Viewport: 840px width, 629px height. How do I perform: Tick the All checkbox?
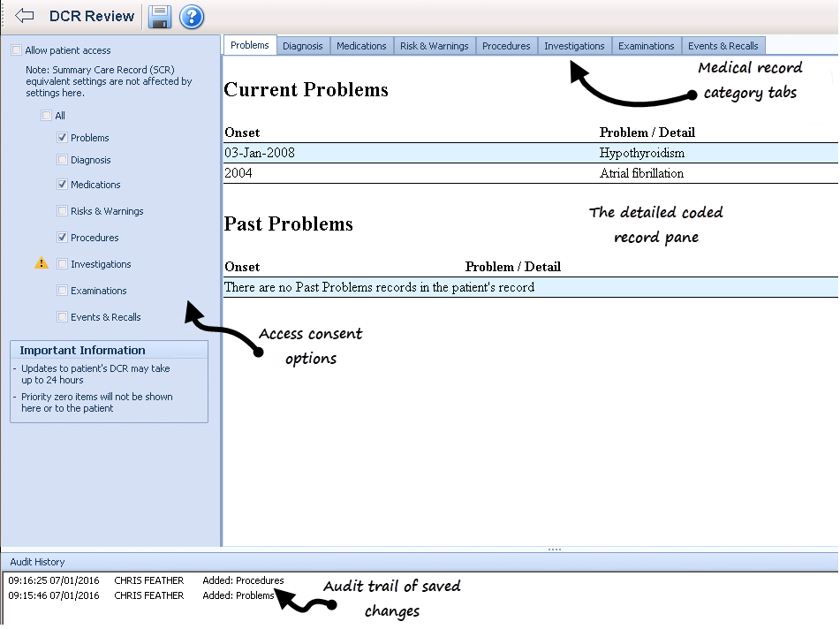(47, 116)
